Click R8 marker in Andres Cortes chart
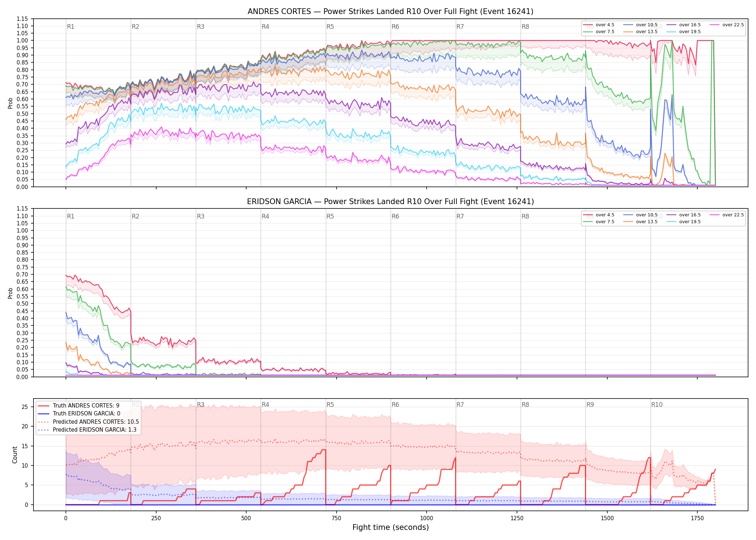 click(x=525, y=27)
